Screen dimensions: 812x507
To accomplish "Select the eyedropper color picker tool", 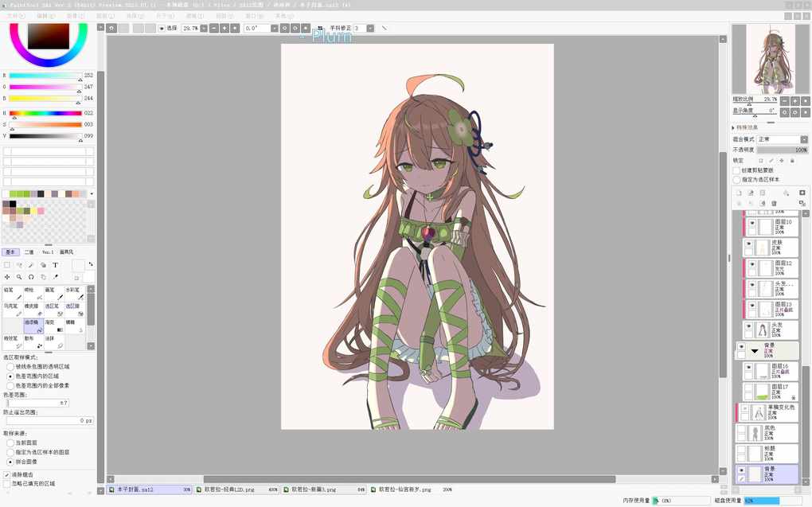I will pyautogui.click(x=55, y=277).
